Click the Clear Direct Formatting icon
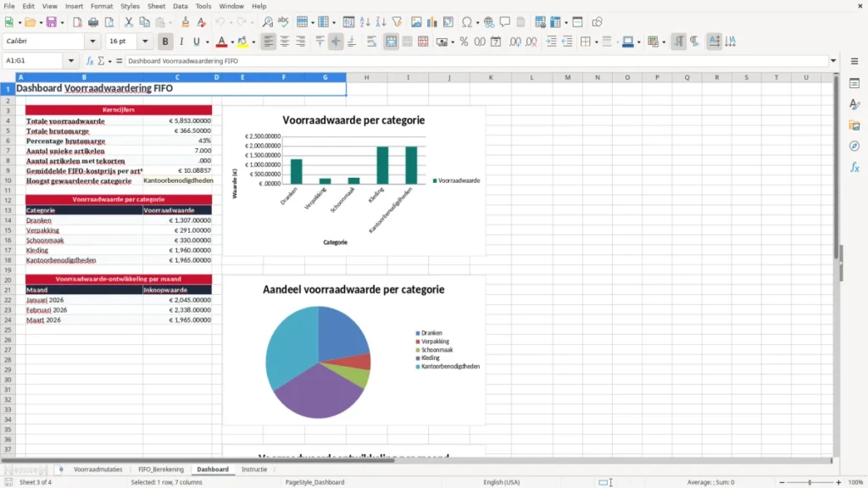The image size is (868, 488). pyautogui.click(x=202, y=22)
